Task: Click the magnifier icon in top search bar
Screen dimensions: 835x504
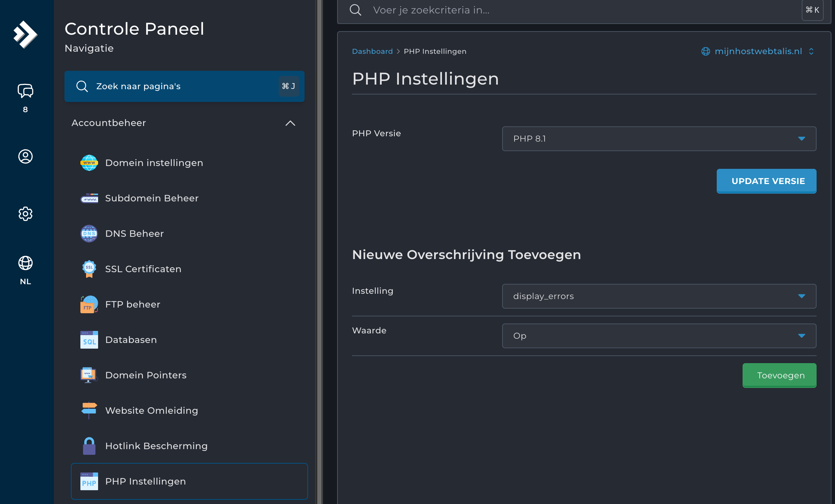Action: tap(356, 10)
